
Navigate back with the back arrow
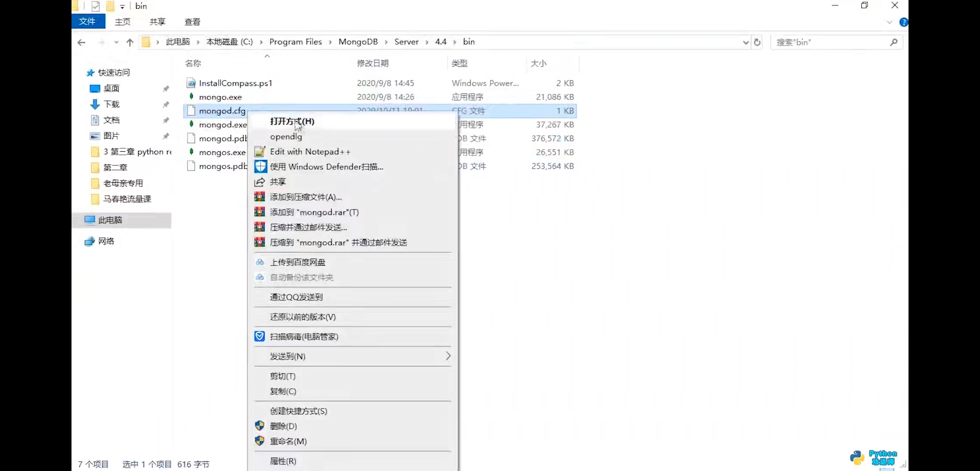[x=82, y=42]
